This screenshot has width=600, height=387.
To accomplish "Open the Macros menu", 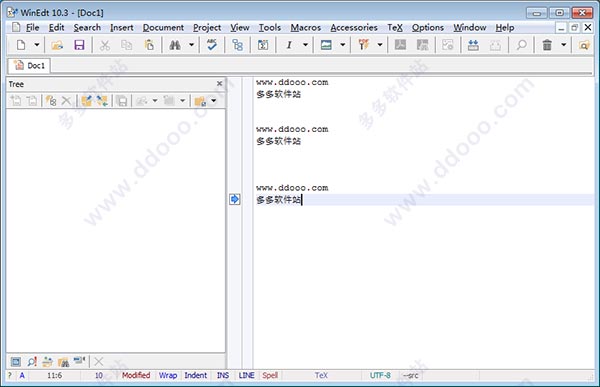I will pyautogui.click(x=306, y=28).
